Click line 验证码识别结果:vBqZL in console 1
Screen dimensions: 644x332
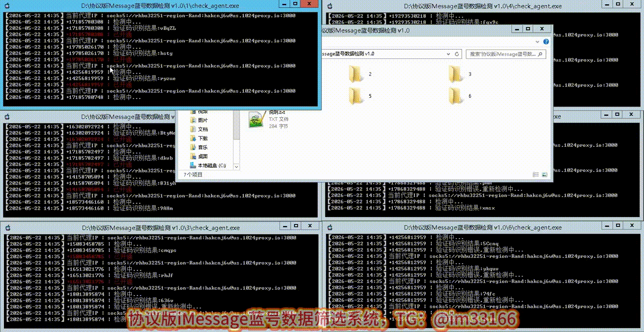click(90, 28)
